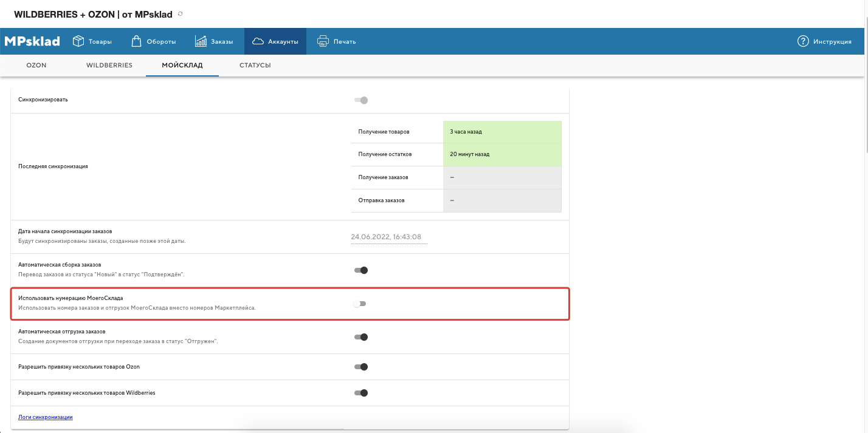
Task: Switch to the OZON tab
Action: click(x=36, y=65)
